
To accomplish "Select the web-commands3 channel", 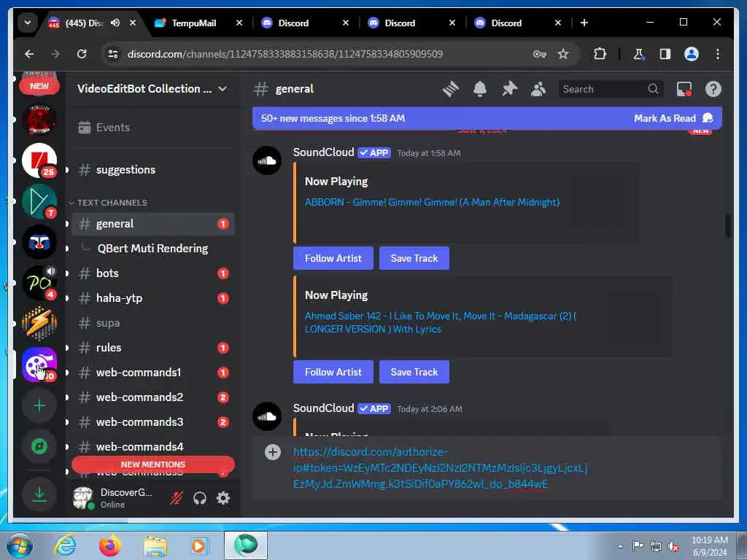I will [152, 422].
